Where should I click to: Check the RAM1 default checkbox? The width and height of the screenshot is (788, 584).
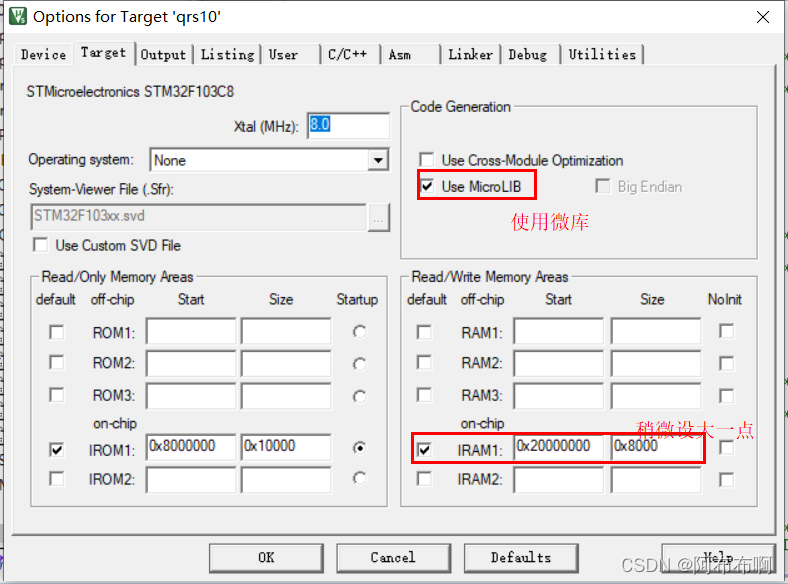point(424,332)
